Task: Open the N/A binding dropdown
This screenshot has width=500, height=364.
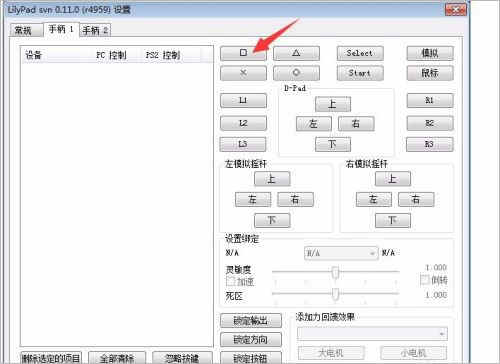Action: tap(341, 253)
